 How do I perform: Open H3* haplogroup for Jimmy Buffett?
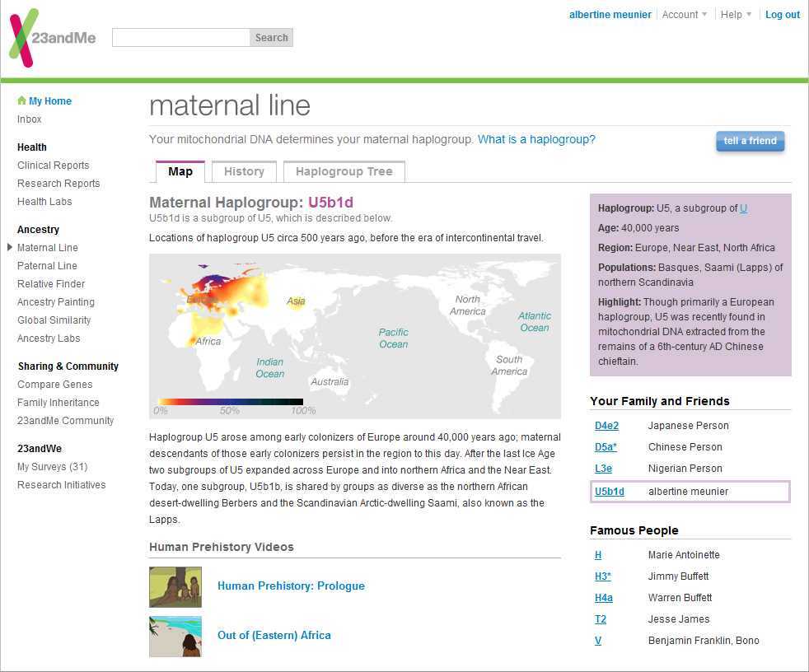tap(602, 576)
